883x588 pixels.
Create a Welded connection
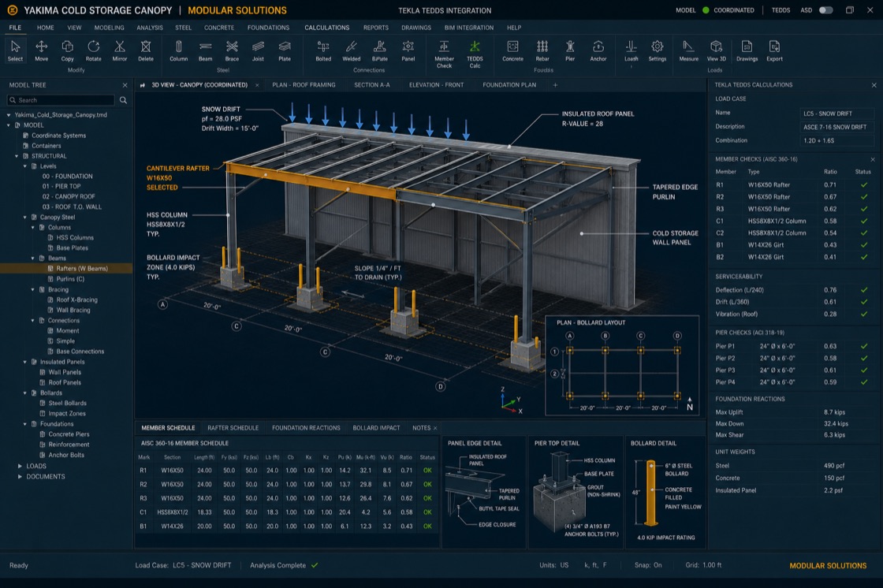pyautogui.click(x=352, y=50)
